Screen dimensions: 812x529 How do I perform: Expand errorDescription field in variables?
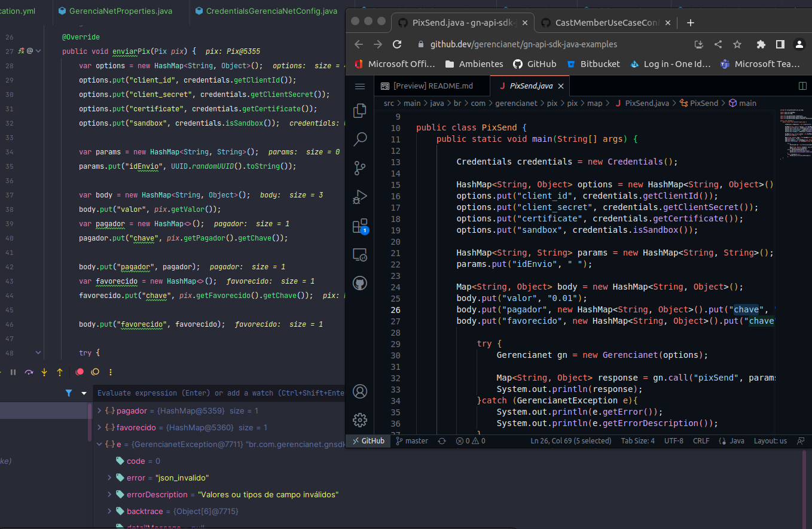click(109, 495)
